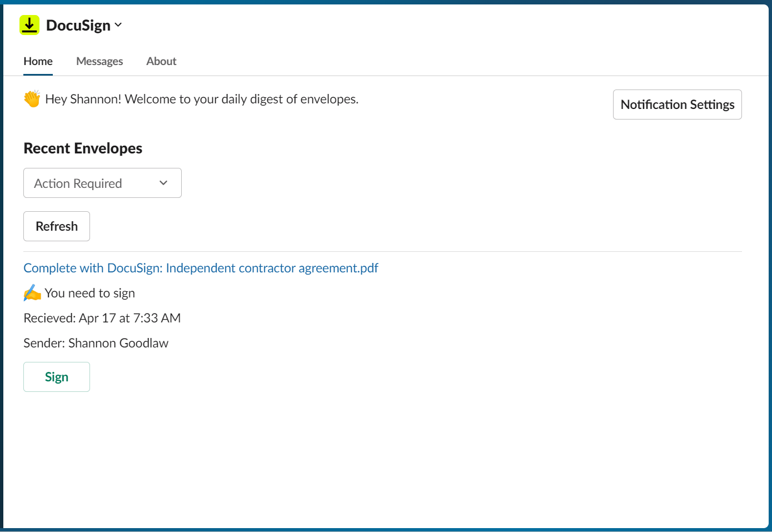Open Notification Settings

[x=677, y=105]
